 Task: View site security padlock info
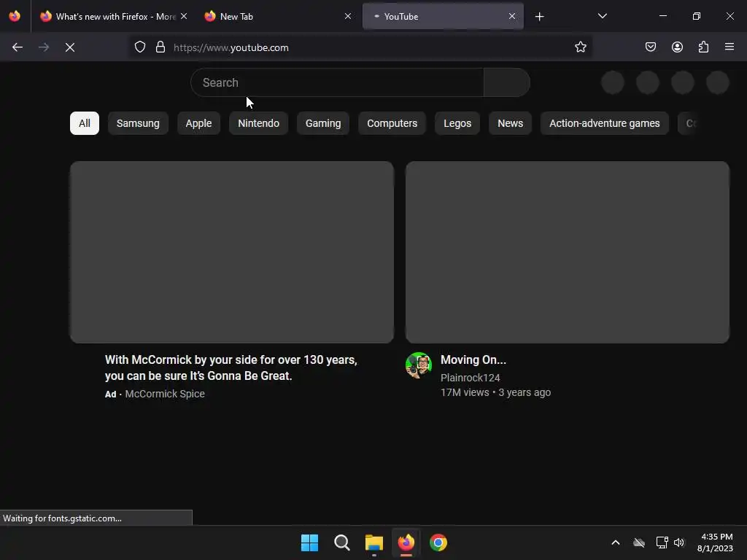pos(160,47)
